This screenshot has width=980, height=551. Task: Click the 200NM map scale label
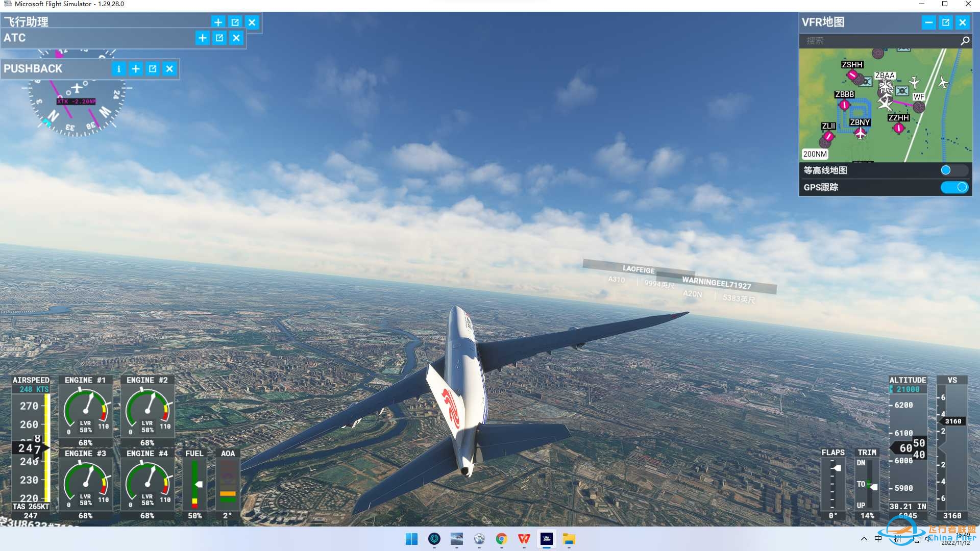815,154
